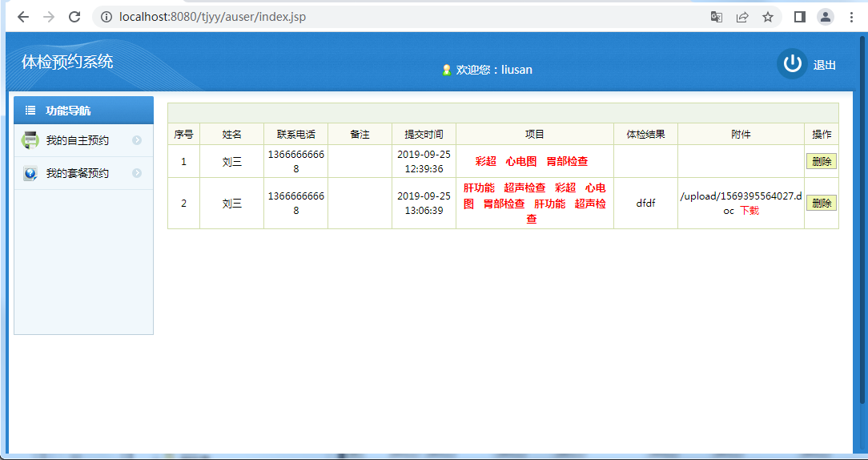Delete row 2 with 删除 button
The width and height of the screenshot is (868, 460).
(x=821, y=203)
